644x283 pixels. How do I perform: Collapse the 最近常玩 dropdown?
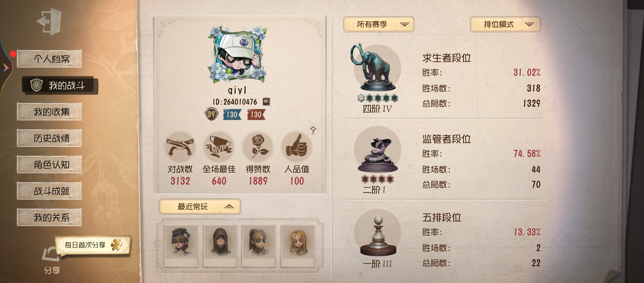tap(200, 206)
